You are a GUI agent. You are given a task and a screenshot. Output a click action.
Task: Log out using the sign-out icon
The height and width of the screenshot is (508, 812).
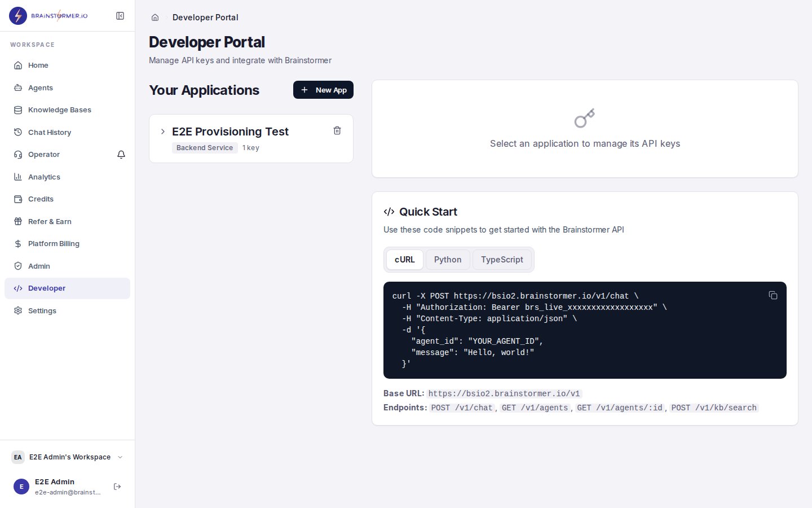click(117, 487)
